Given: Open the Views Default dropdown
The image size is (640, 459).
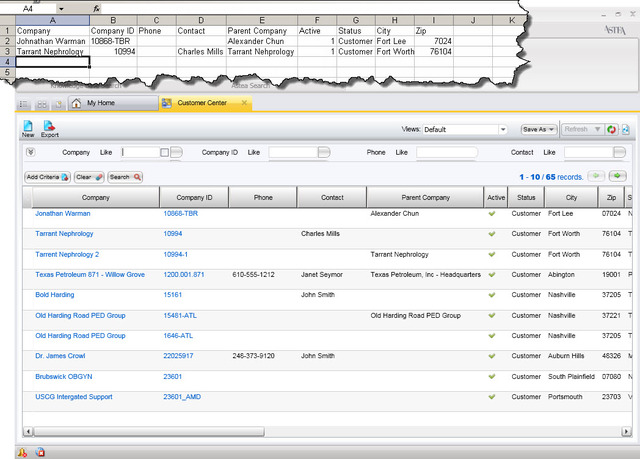Looking at the screenshot, I should [x=503, y=129].
